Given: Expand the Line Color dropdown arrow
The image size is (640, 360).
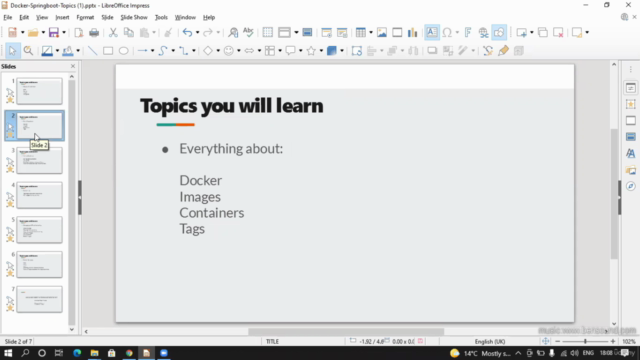Looking at the screenshot, I should click(57, 51).
